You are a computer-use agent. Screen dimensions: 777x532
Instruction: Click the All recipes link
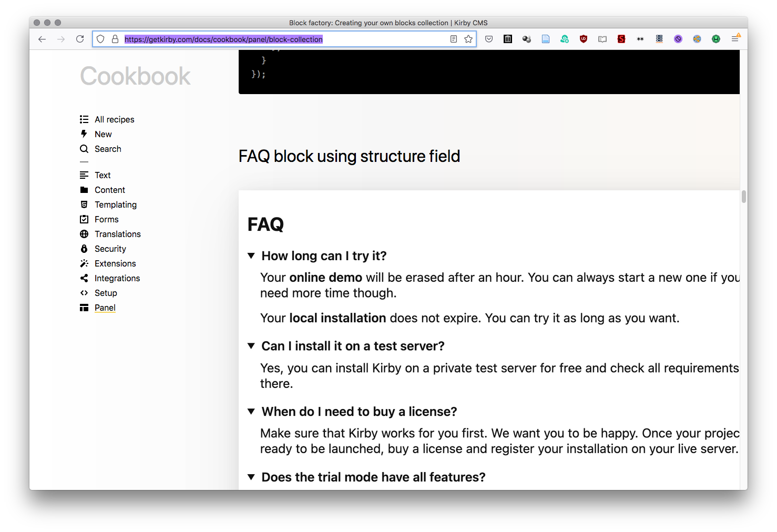pos(114,119)
